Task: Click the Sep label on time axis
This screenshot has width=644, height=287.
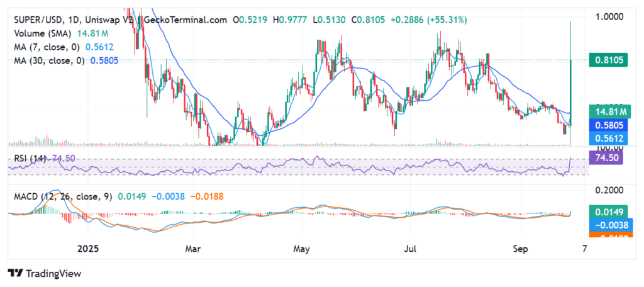Action: [520, 249]
